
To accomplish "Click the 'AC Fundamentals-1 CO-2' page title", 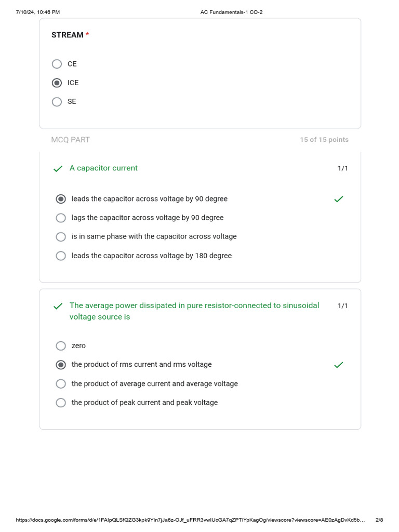I will (231, 12).
